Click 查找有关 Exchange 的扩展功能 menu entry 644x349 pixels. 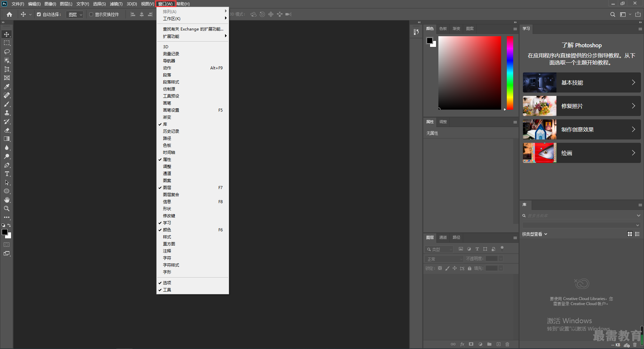point(193,29)
